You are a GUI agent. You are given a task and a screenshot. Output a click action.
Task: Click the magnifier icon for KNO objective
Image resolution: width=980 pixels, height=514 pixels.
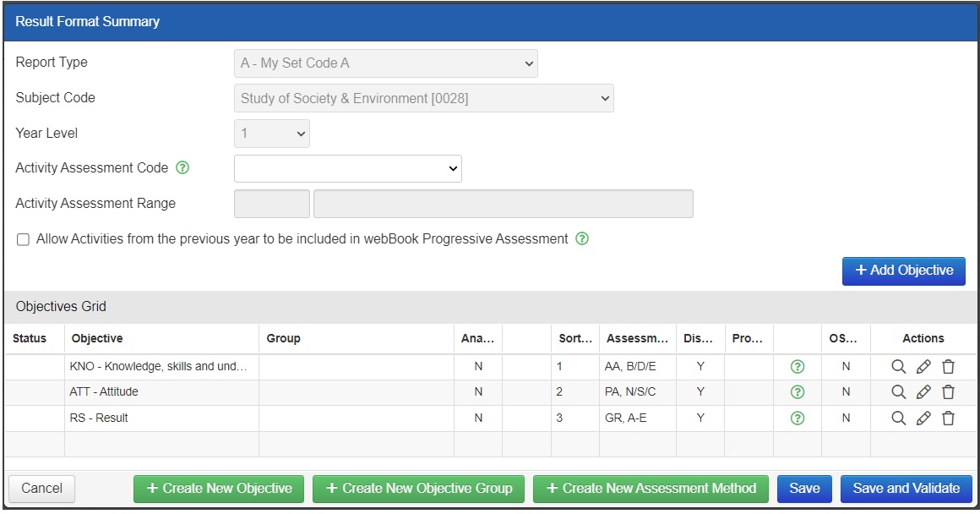point(899,367)
